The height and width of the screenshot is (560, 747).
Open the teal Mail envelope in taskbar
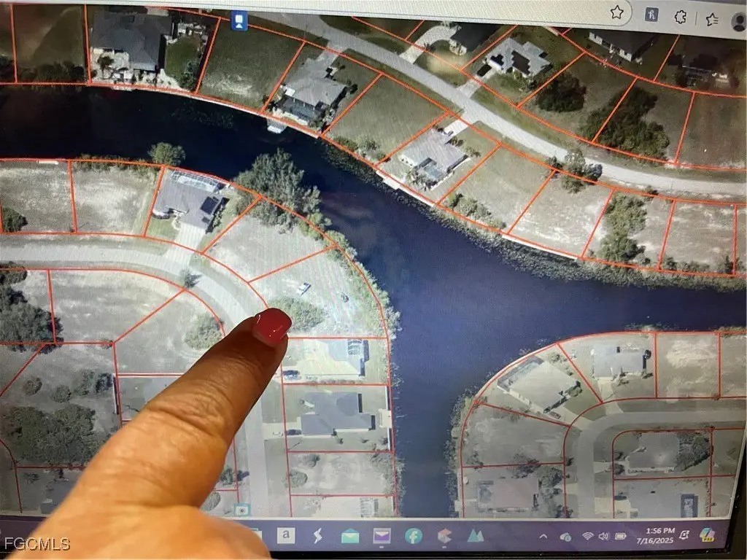(x=349, y=537)
